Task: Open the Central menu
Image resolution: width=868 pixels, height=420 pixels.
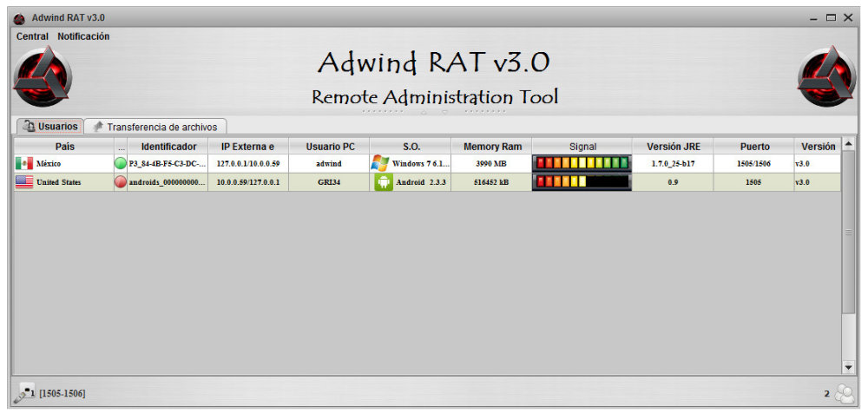Action: tap(32, 36)
